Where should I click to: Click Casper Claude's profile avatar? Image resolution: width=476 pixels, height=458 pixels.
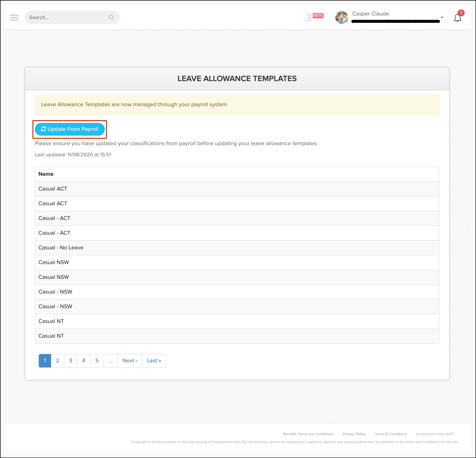pyautogui.click(x=341, y=18)
